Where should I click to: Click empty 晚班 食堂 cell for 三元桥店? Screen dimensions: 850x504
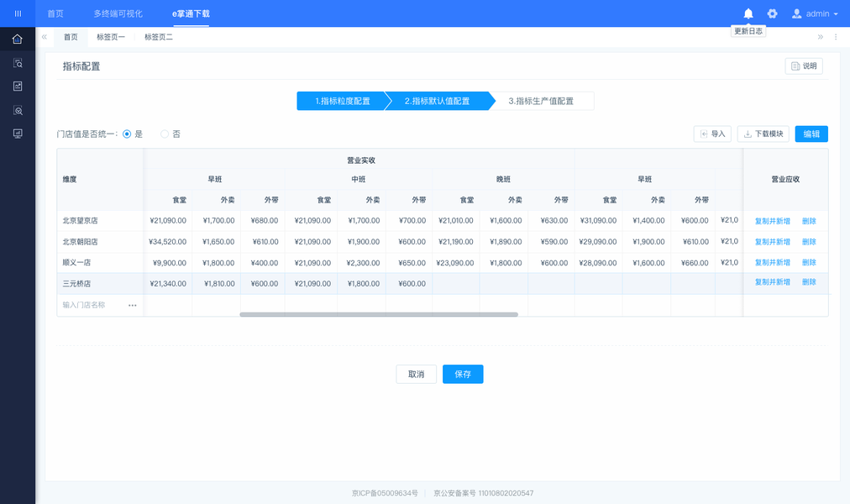(456, 283)
